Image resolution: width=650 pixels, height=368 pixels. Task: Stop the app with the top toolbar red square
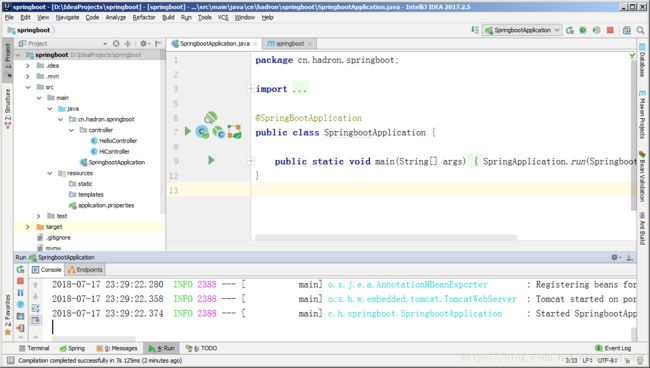[610, 30]
